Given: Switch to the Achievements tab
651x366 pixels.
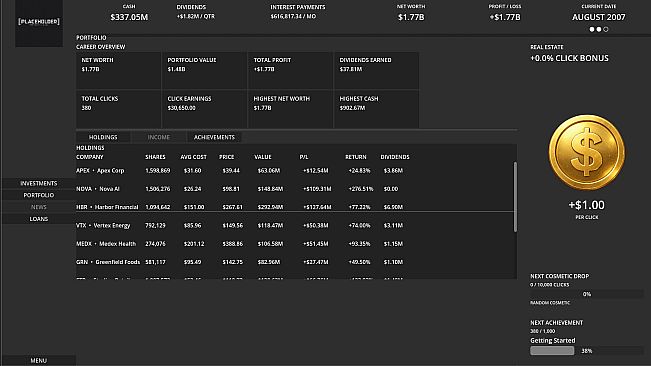Looking at the screenshot, I should 214,137.
